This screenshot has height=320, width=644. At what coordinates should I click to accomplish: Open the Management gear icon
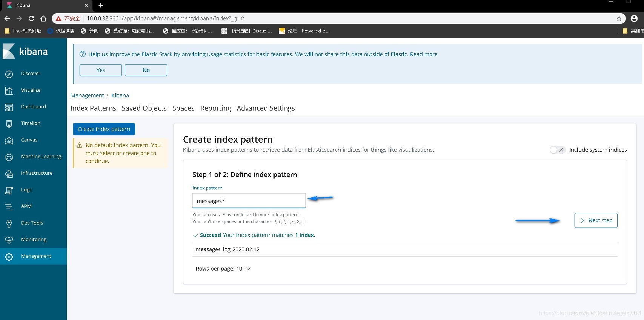coord(9,257)
